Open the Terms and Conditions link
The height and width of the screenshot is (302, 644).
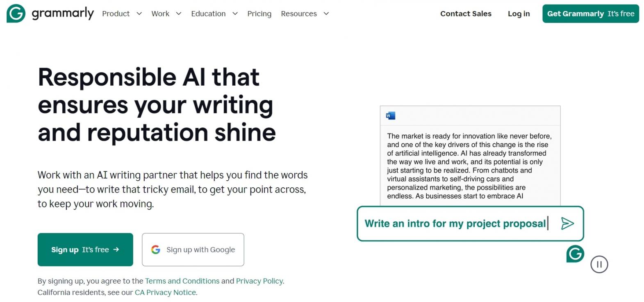coord(182,281)
